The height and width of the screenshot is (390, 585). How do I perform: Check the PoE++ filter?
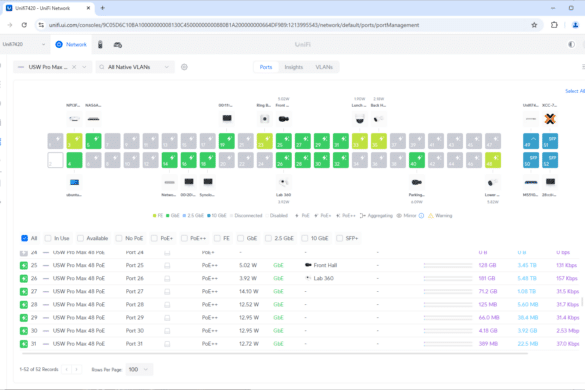pos(184,238)
